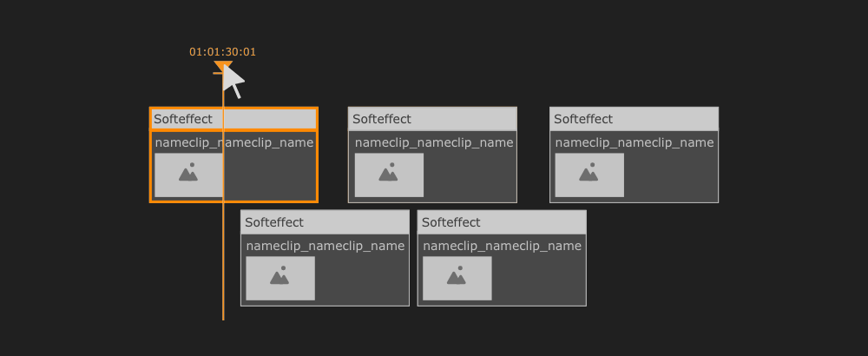Viewport: 868px width, 356px height.
Task: Click the playhead line below the bottom clips
Action: 223,313
